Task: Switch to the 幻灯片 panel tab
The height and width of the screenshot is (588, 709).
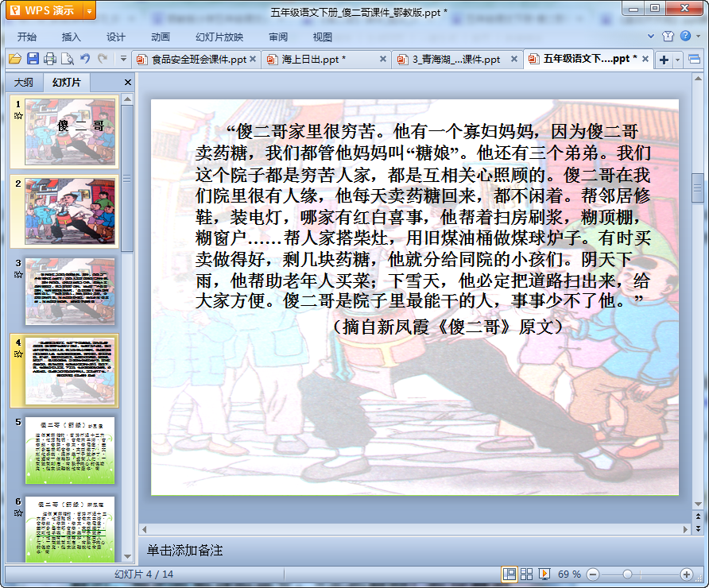Action: point(67,83)
